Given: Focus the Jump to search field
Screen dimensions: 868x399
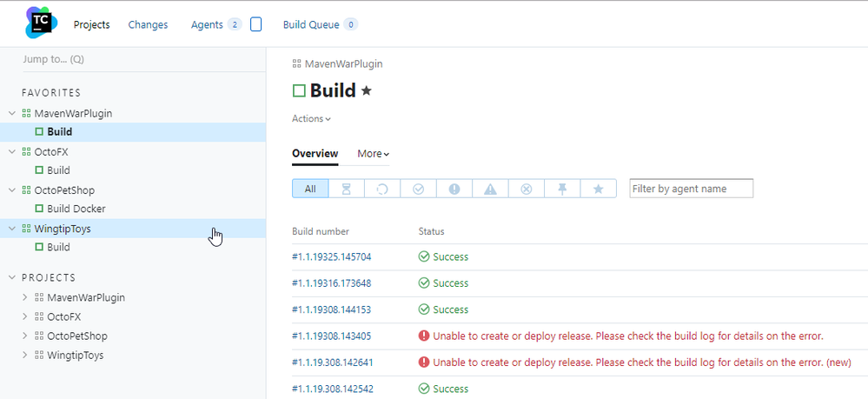Looking at the screenshot, I should 144,59.
